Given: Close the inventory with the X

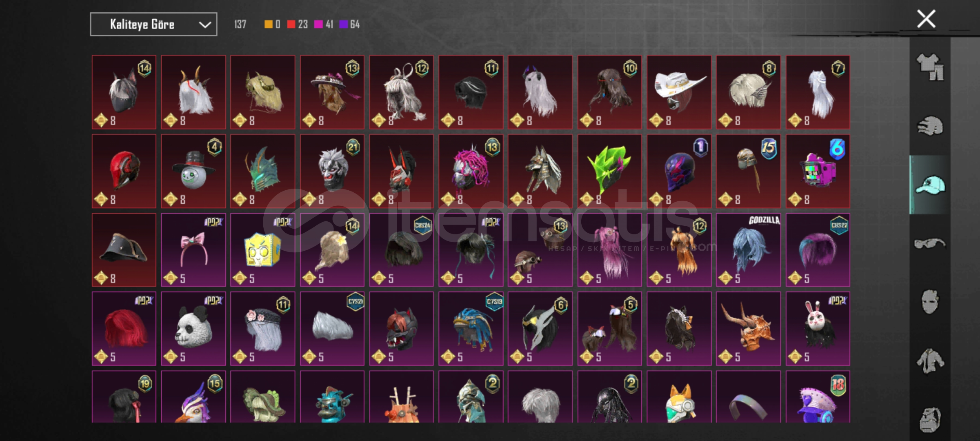Looking at the screenshot, I should 926,19.
